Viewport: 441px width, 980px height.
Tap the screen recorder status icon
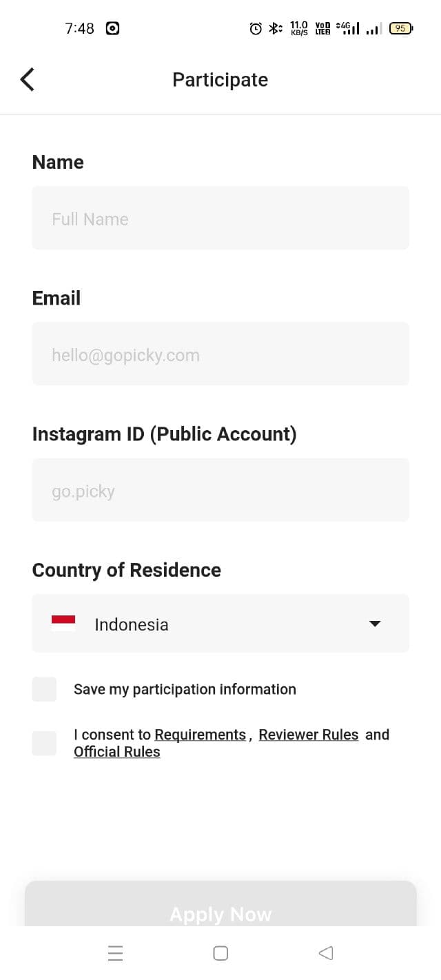coord(112,28)
